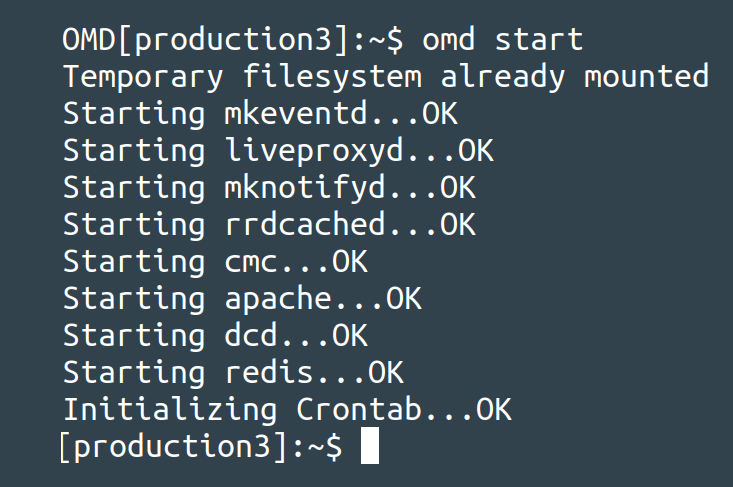
Task: Click the 'Temporary filesystem already mounted' line
Action: pyautogui.click(x=386, y=77)
